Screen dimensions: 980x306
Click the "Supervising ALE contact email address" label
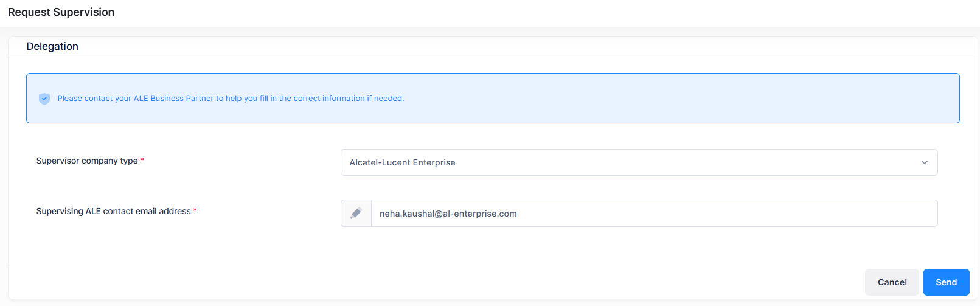tap(113, 211)
